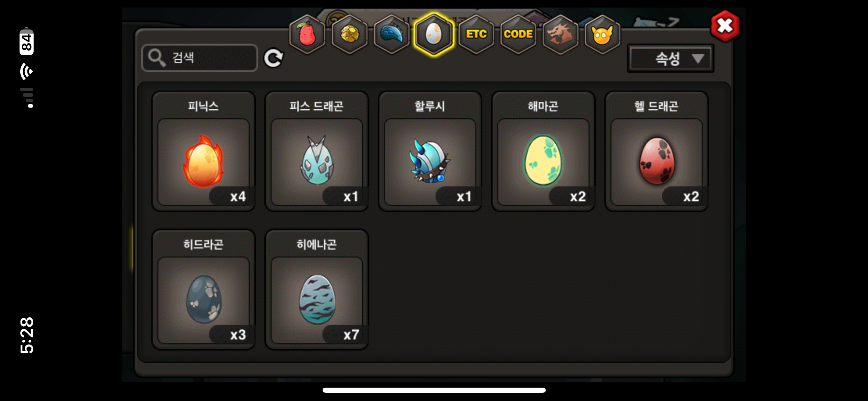The height and width of the screenshot is (401, 868).
Task: Click the dropdown arrow next to 속성
Action: click(x=698, y=58)
